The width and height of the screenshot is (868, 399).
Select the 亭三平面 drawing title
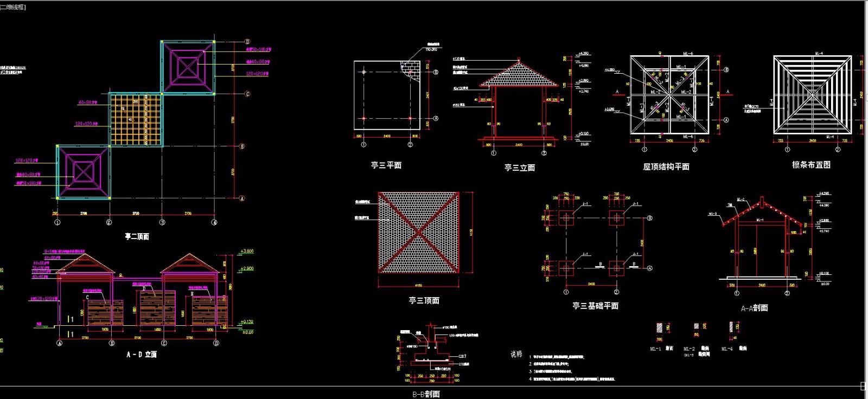[386, 165]
